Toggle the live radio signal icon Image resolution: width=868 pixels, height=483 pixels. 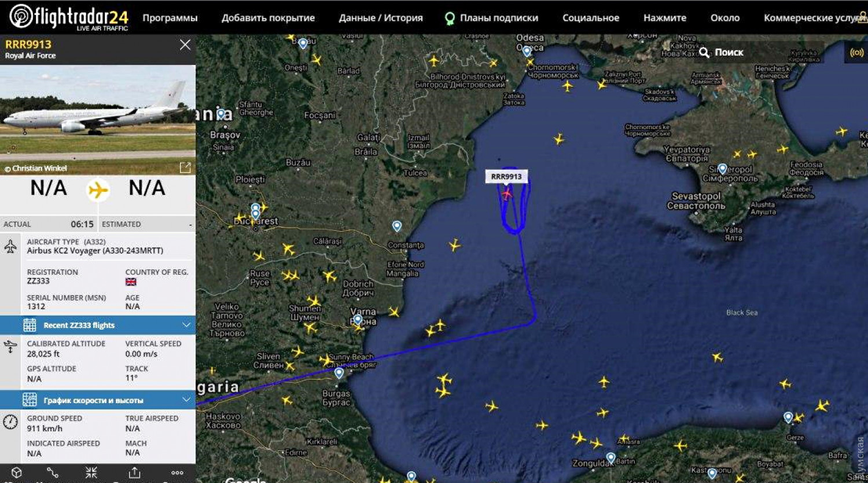pos(856,53)
